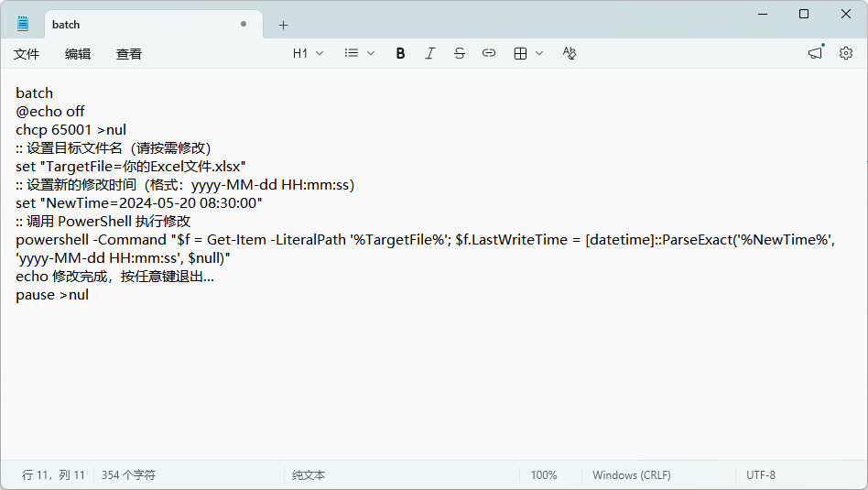The width and height of the screenshot is (868, 490).
Task: Click the bulleted list icon
Action: [x=352, y=53]
